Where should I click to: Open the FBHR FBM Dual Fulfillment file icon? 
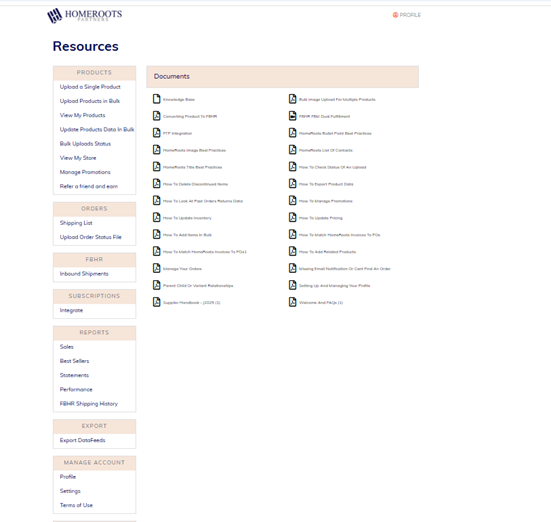(x=292, y=116)
